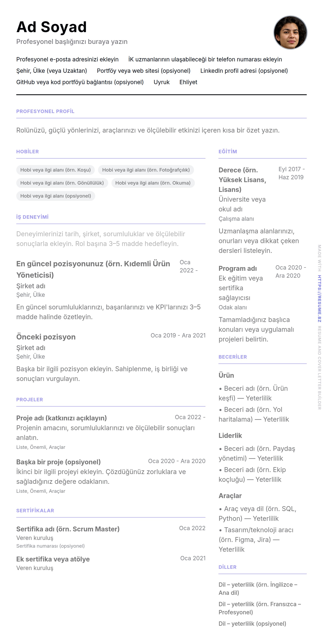
Task: Click the Sertifika adı Scrum Master entry
Action: pyautogui.click(x=68, y=529)
